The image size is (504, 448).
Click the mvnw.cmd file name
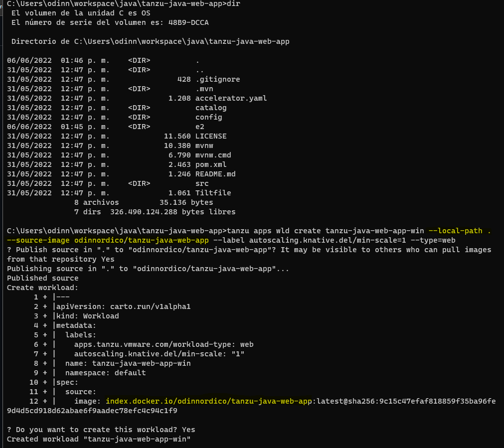coord(213,155)
